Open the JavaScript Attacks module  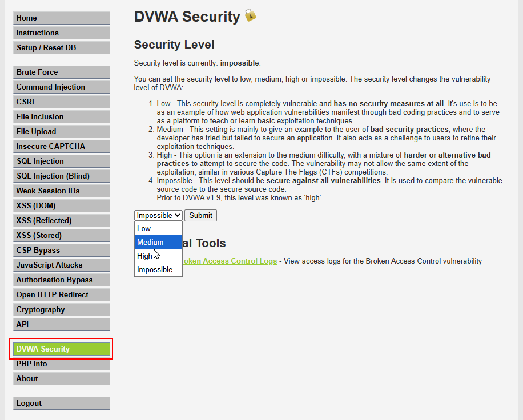62,265
